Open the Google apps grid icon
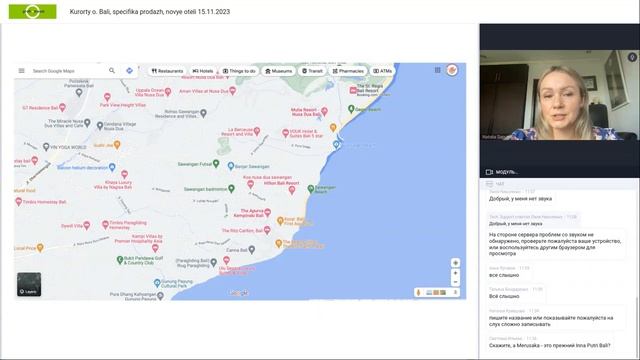Viewport: 640px width, 360px height. click(438, 70)
